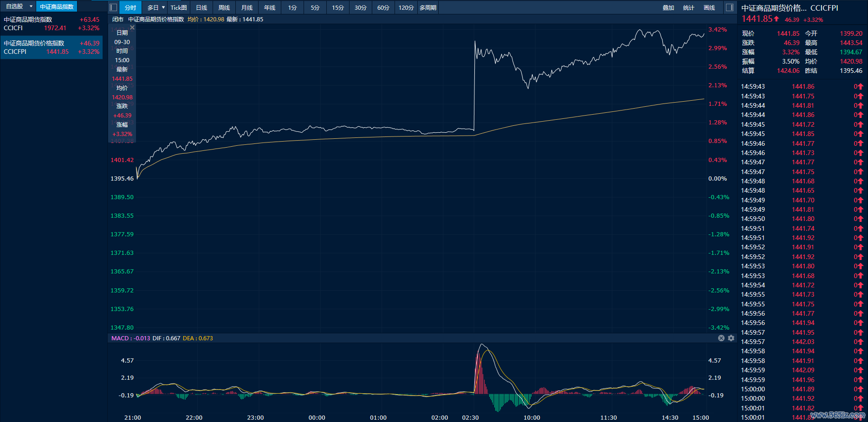Image resolution: width=868 pixels, height=422 pixels.
Task: Close the crosshair data tooltip
Action: coord(132,28)
